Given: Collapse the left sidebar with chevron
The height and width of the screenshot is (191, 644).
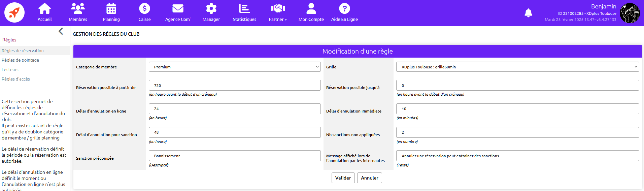Looking at the screenshot, I should pyautogui.click(x=61, y=31).
